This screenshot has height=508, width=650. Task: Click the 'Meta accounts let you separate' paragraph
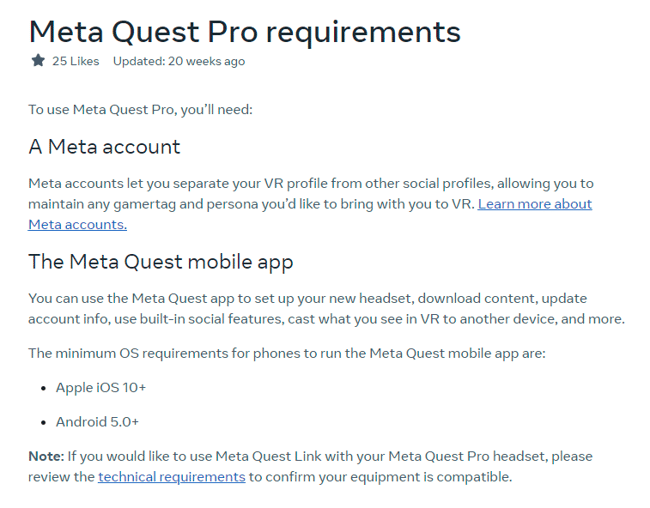tap(311, 204)
